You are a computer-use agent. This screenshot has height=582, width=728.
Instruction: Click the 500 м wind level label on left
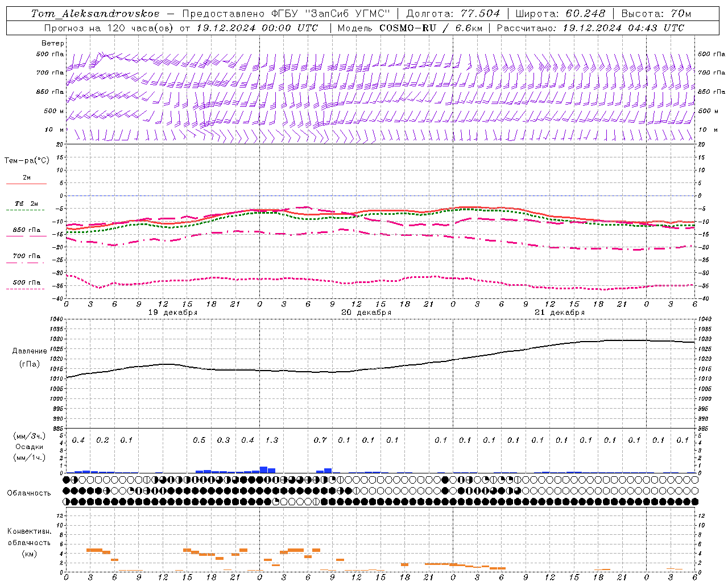(x=54, y=111)
